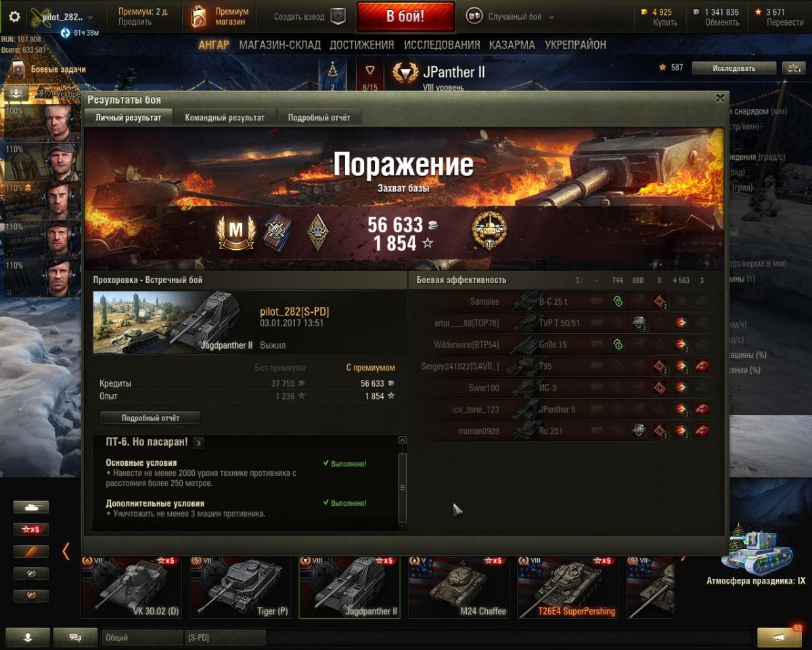The height and width of the screenshot is (650, 812).
Task: Toggle the tank type carousel filter
Action: (31, 507)
